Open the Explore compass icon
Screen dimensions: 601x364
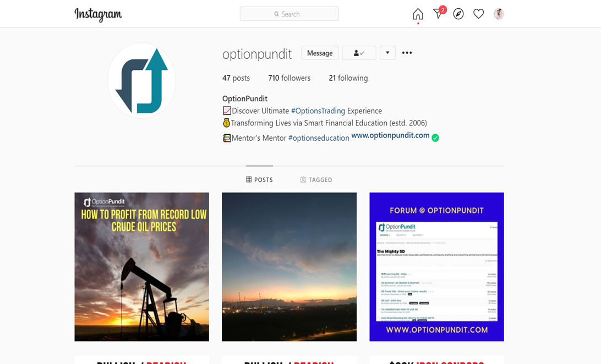458,14
